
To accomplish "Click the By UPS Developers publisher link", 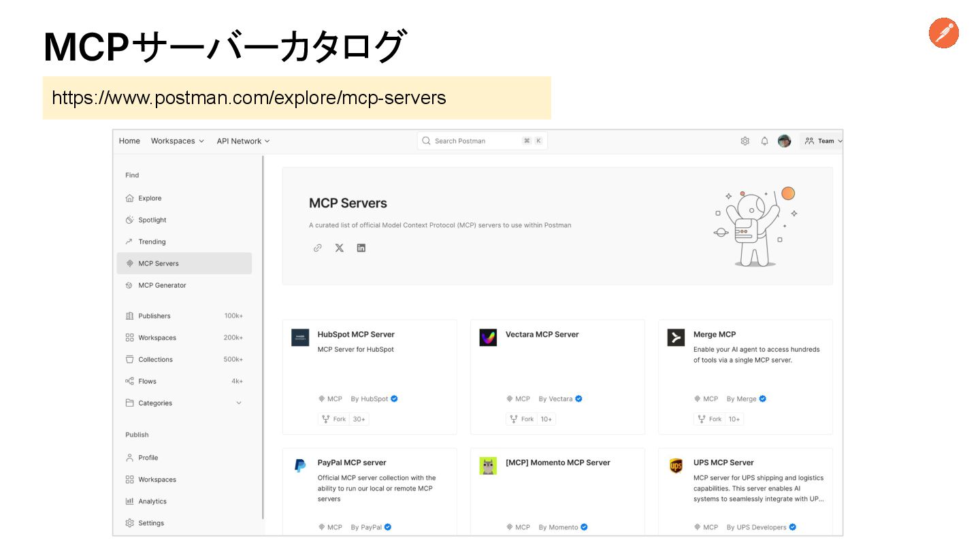I will [756, 527].
